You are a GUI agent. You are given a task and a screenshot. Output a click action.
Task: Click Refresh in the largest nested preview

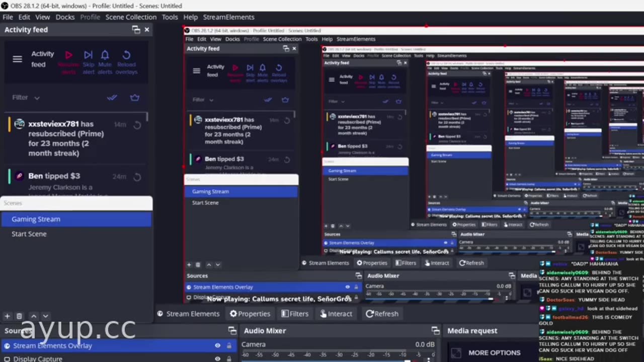click(471, 263)
